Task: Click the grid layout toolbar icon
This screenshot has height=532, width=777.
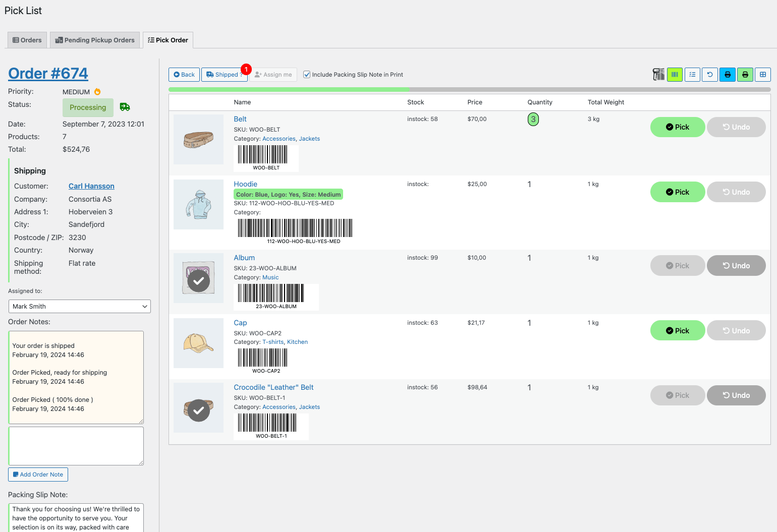Action: 763,75
